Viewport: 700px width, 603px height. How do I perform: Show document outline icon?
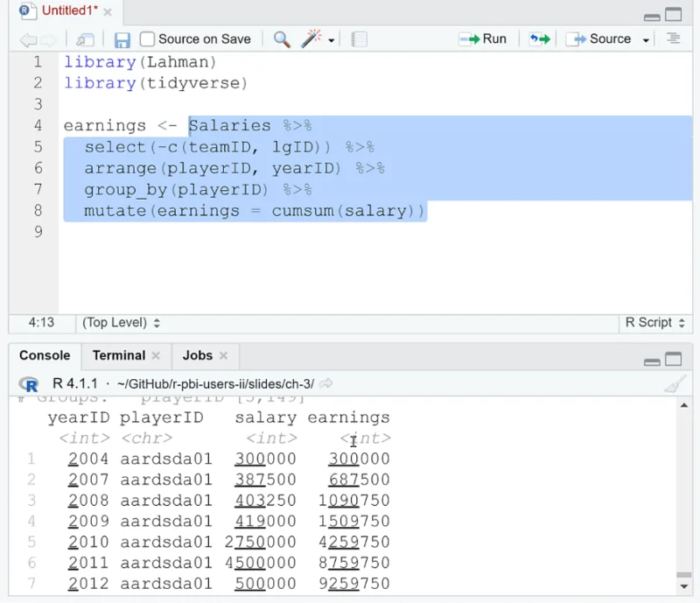coord(673,39)
